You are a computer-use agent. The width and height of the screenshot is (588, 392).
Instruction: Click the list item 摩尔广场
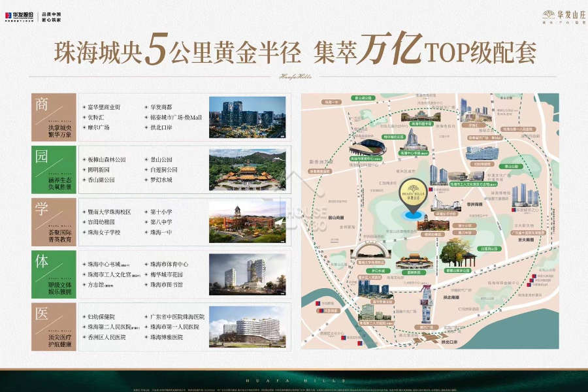99,127
